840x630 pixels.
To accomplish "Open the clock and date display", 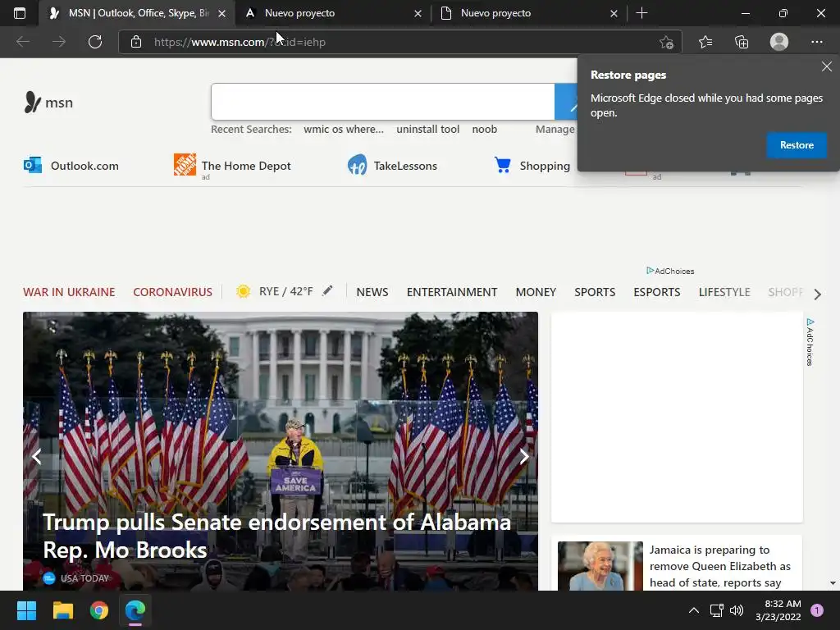I will point(778,610).
